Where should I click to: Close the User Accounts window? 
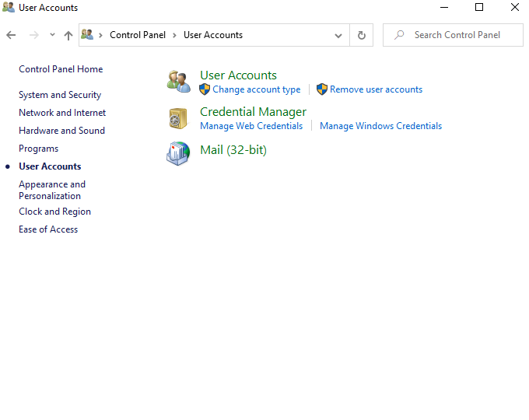point(514,8)
